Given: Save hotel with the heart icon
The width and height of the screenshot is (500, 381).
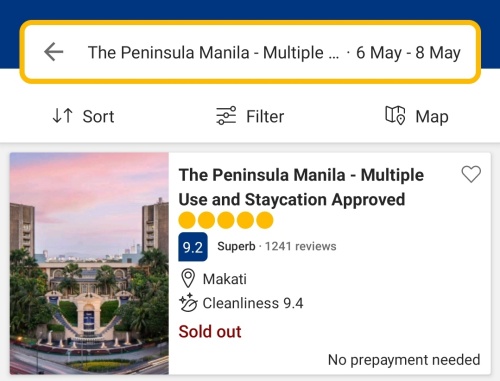Looking at the screenshot, I should tap(471, 174).
